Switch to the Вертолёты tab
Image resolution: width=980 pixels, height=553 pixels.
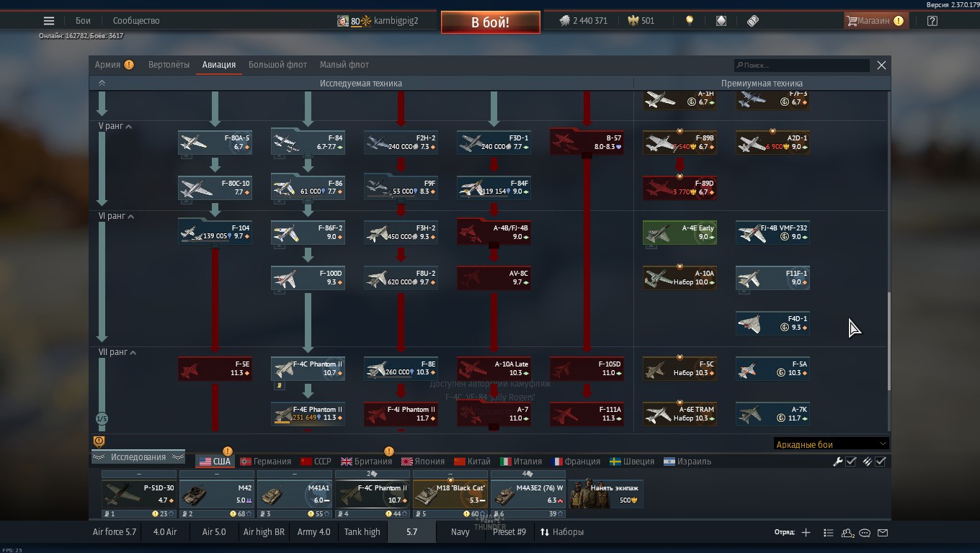coord(169,65)
